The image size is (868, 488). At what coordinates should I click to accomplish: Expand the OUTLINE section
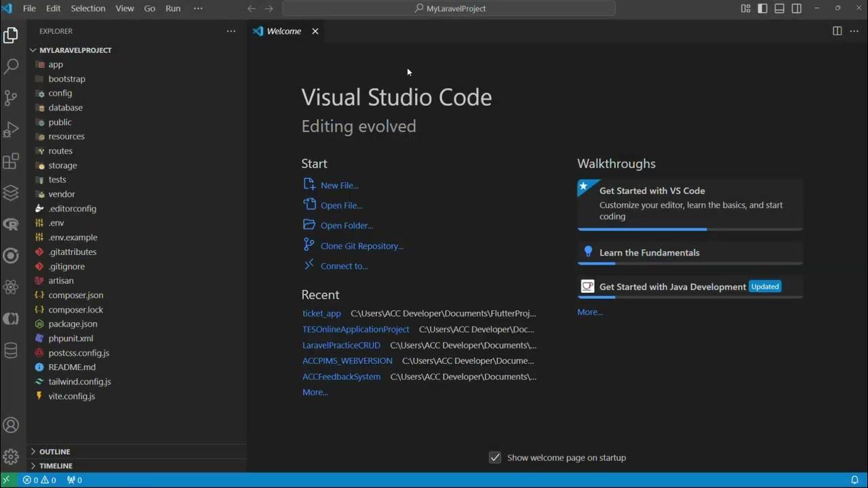tap(54, 451)
